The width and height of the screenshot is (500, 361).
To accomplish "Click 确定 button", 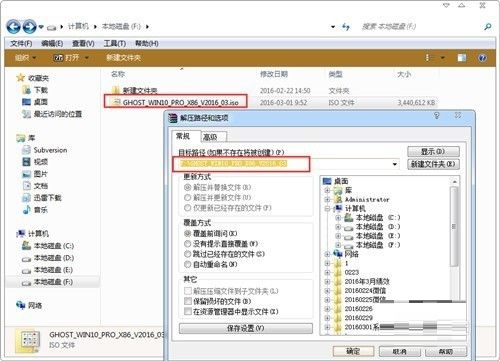I will 353,351.
